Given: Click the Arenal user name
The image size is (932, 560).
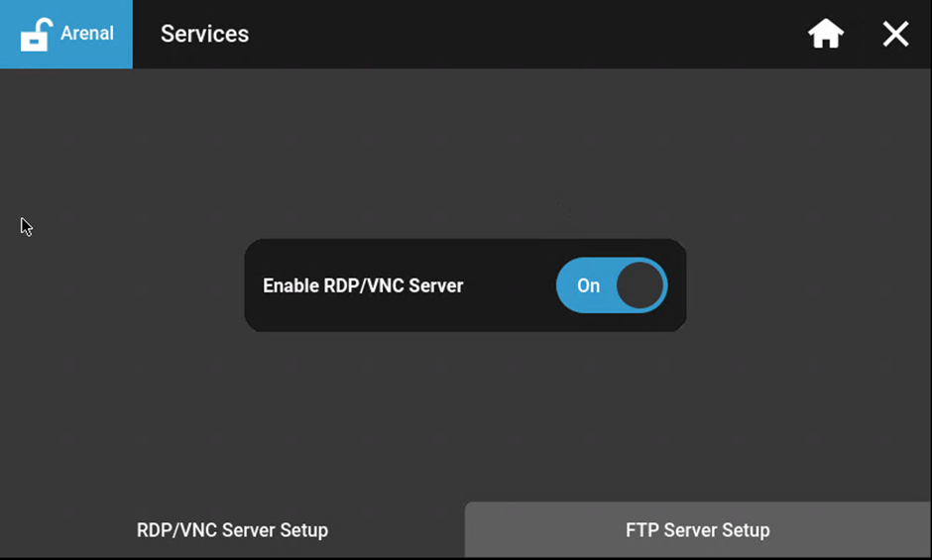Looking at the screenshot, I should [87, 34].
